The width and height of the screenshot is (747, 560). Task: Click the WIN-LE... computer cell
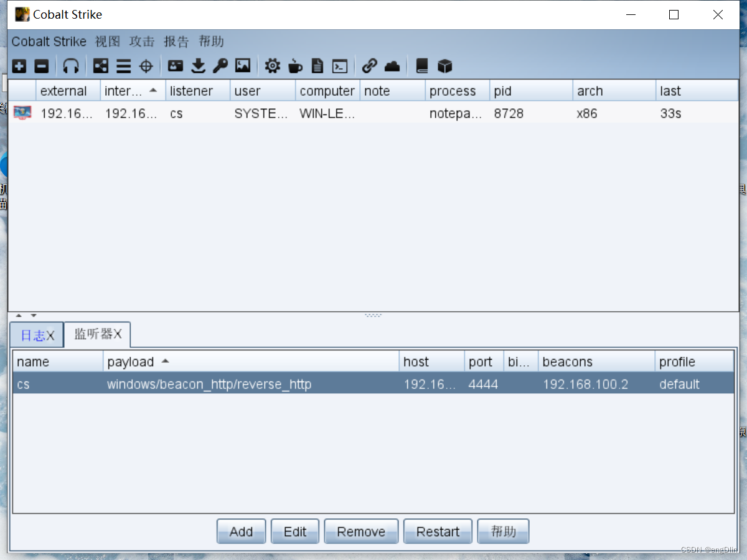pos(327,113)
